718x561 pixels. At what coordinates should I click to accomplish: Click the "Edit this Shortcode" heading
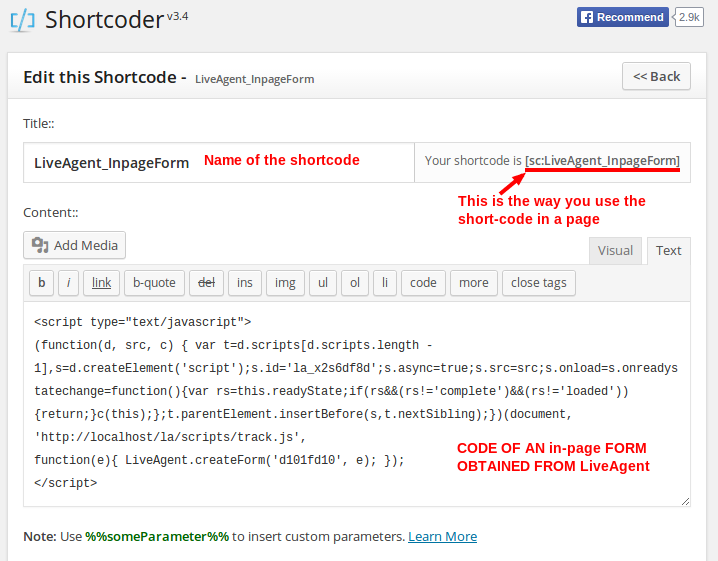point(100,77)
